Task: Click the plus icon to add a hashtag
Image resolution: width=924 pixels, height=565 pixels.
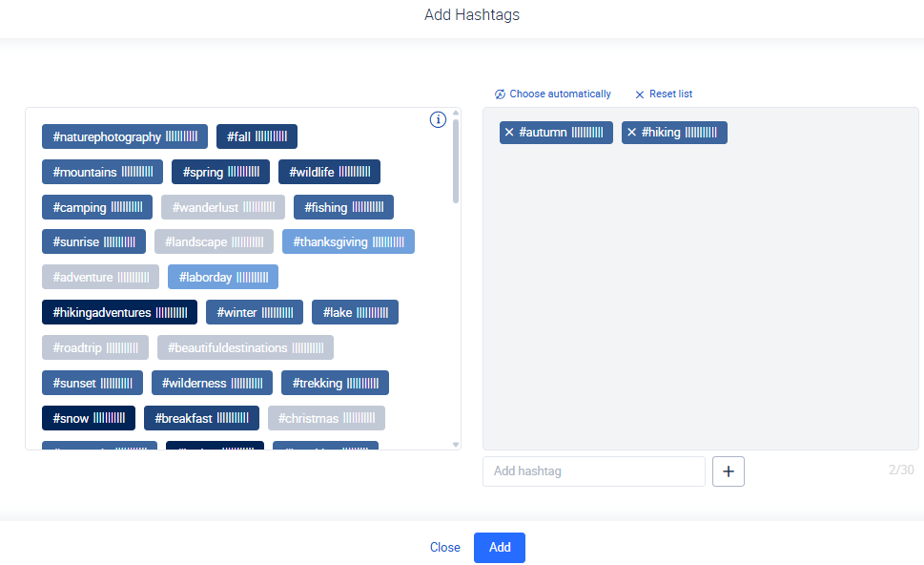Action: coord(728,471)
